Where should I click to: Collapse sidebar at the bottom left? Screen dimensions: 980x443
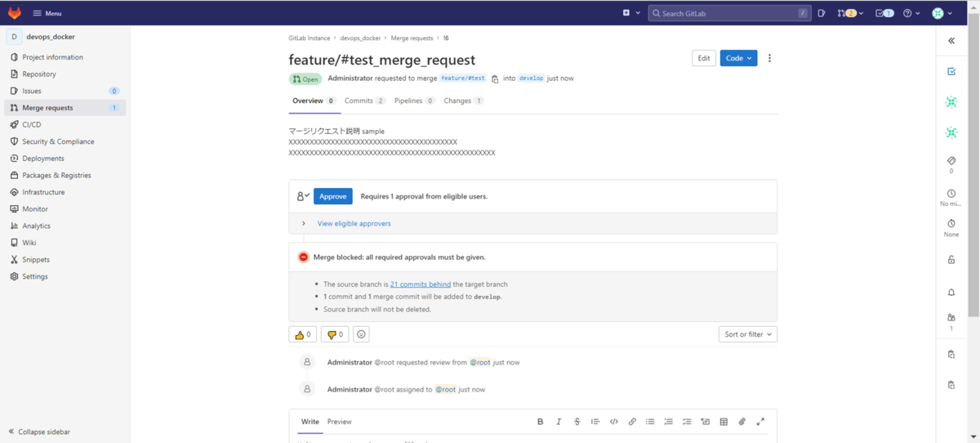point(39,432)
